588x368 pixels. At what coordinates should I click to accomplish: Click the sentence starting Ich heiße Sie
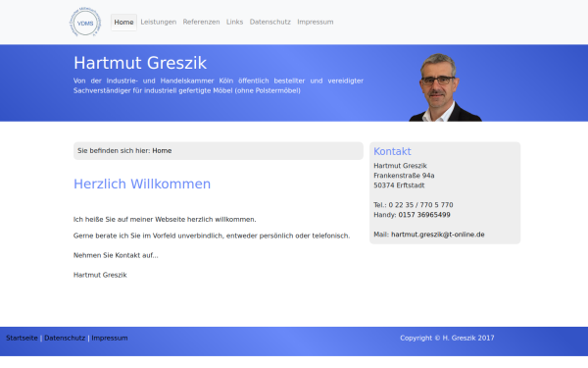[x=165, y=219]
